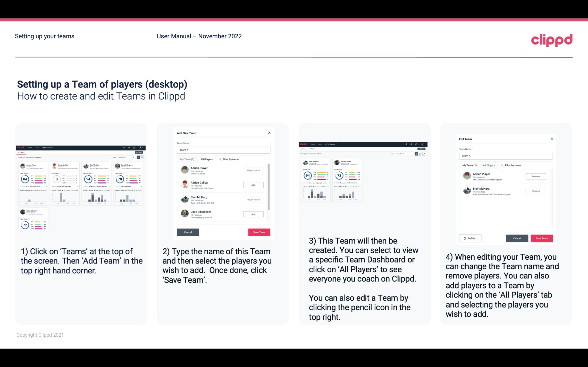The image size is (588, 367).
Task: Select the All Players tab in Add New Team
Action: coord(207,159)
